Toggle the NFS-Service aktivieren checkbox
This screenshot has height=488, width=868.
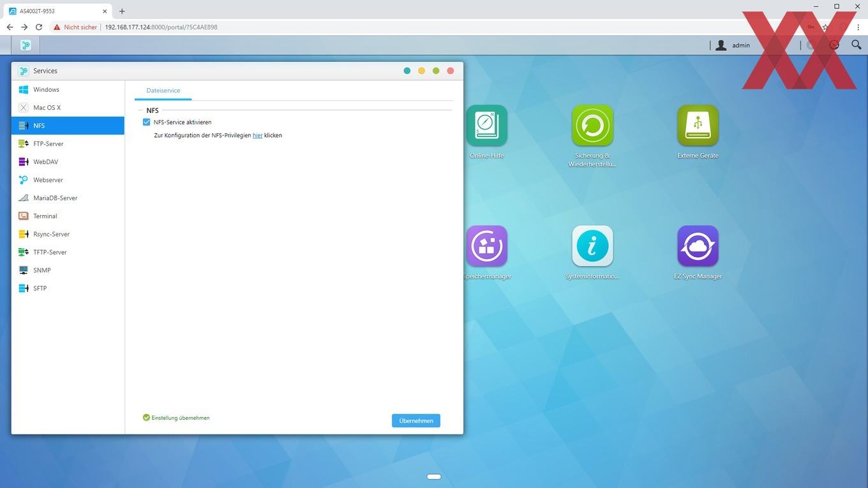tap(147, 122)
